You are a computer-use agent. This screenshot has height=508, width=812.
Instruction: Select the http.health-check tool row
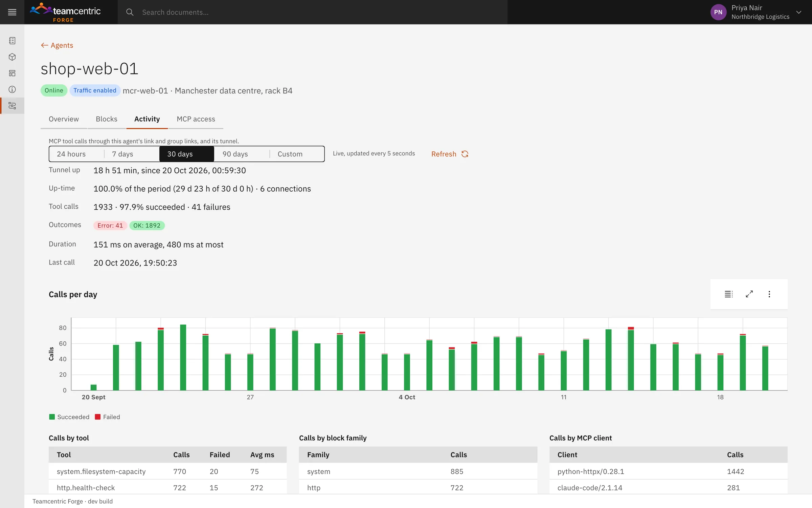pyautogui.click(x=168, y=488)
